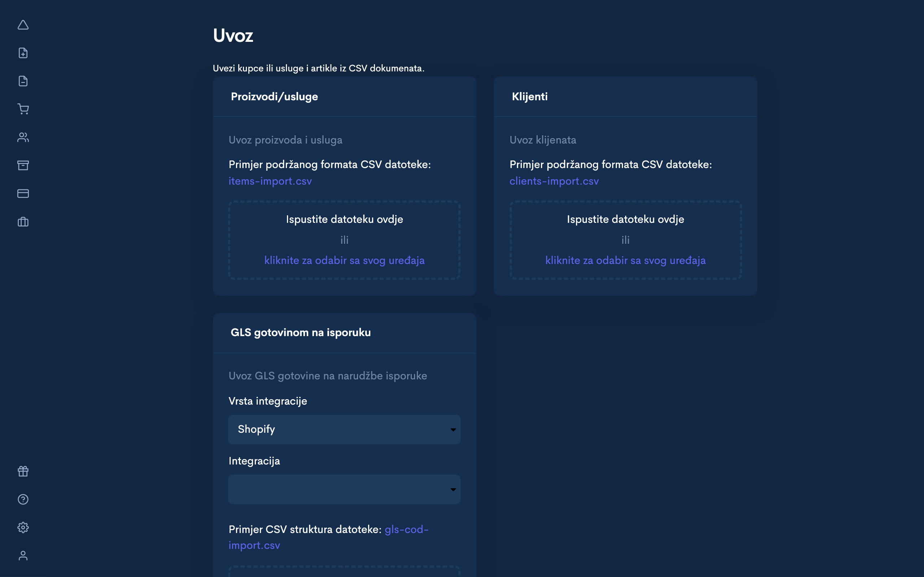
Task: Open the settings gear icon
Action: pos(23,527)
